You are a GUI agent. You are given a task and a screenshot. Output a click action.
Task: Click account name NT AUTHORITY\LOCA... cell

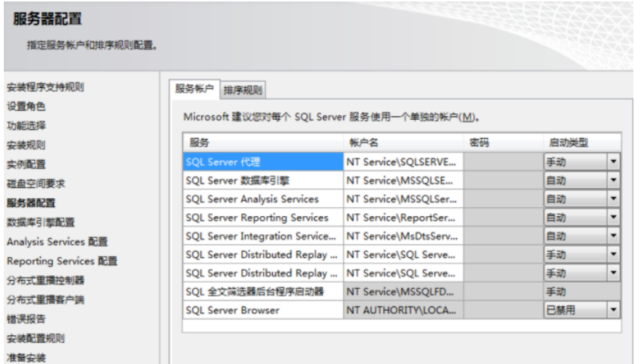403,310
